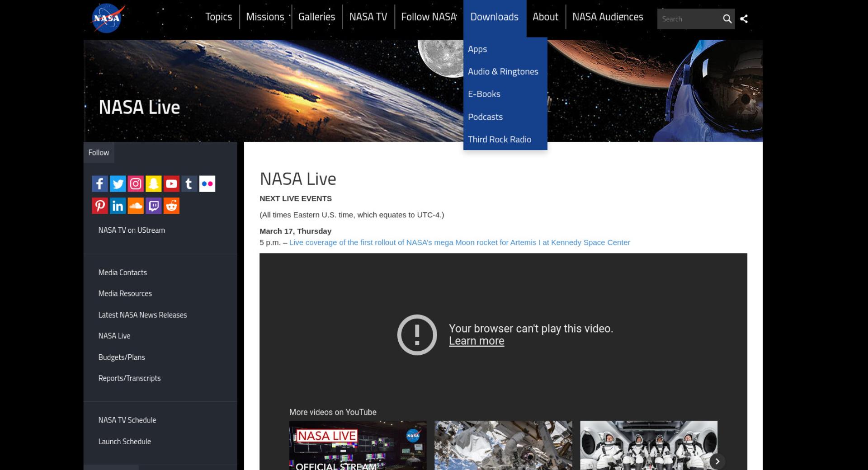Click Learn more in video player
The width and height of the screenshot is (868, 470).
476,341
